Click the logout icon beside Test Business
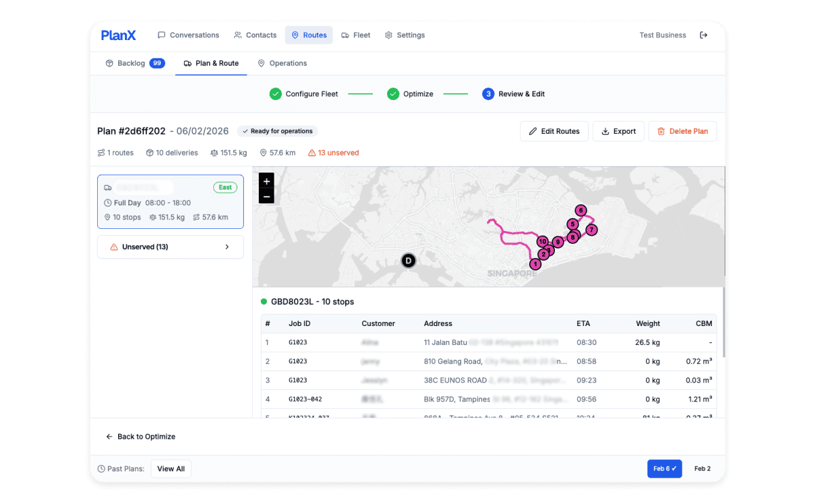 (704, 35)
